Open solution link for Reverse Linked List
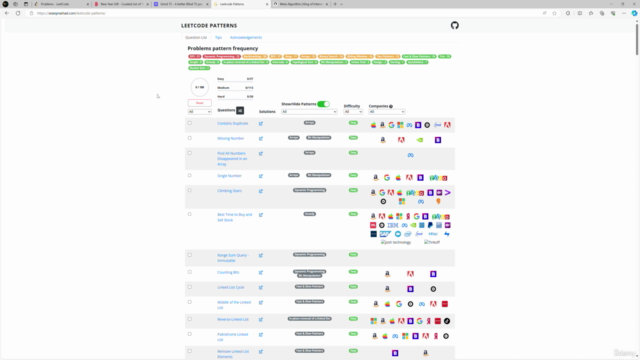Image resolution: width=640 pixels, height=360 pixels. point(261,320)
